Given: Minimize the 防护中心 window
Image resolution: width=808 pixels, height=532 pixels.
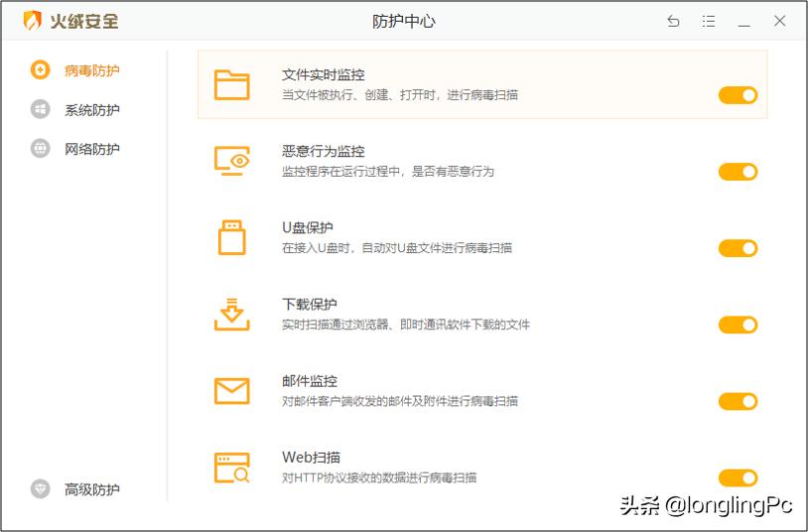Looking at the screenshot, I should click(x=744, y=25).
